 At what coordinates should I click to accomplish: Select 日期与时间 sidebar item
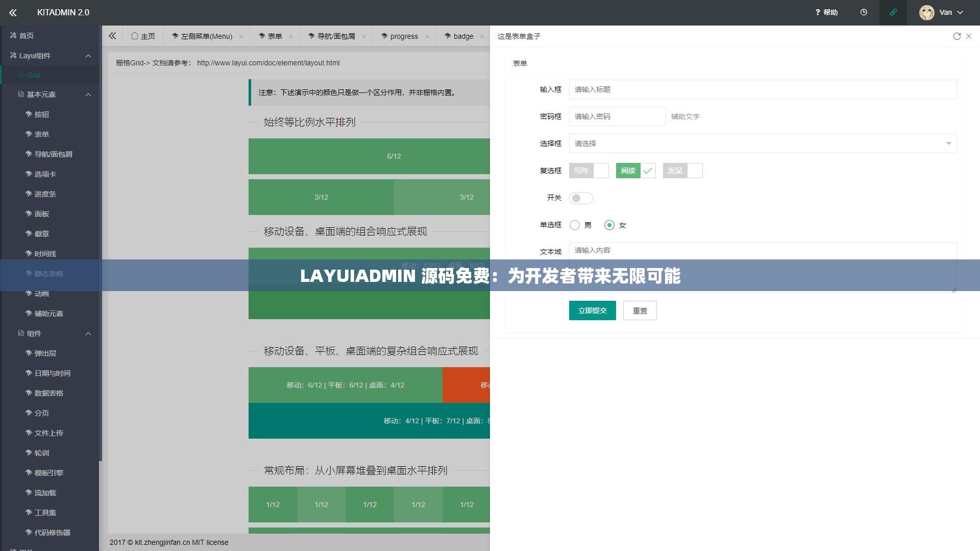pos(50,373)
